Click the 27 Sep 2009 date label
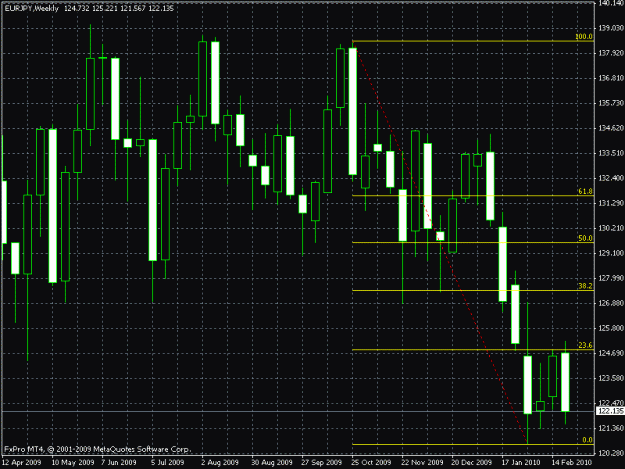Screen dimensions: 625x469 point(321,463)
